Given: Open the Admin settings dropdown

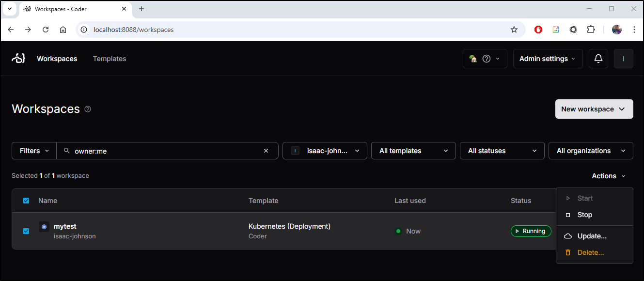Looking at the screenshot, I should 548,59.
